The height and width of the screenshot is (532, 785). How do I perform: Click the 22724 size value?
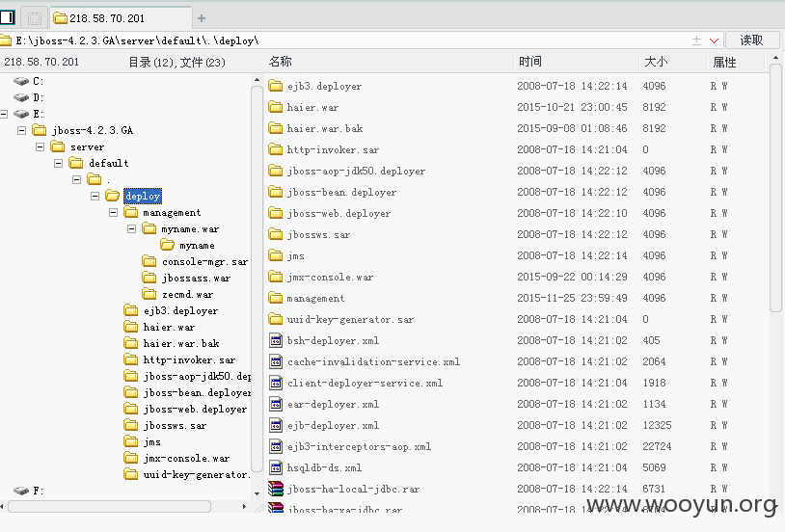(x=658, y=446)
